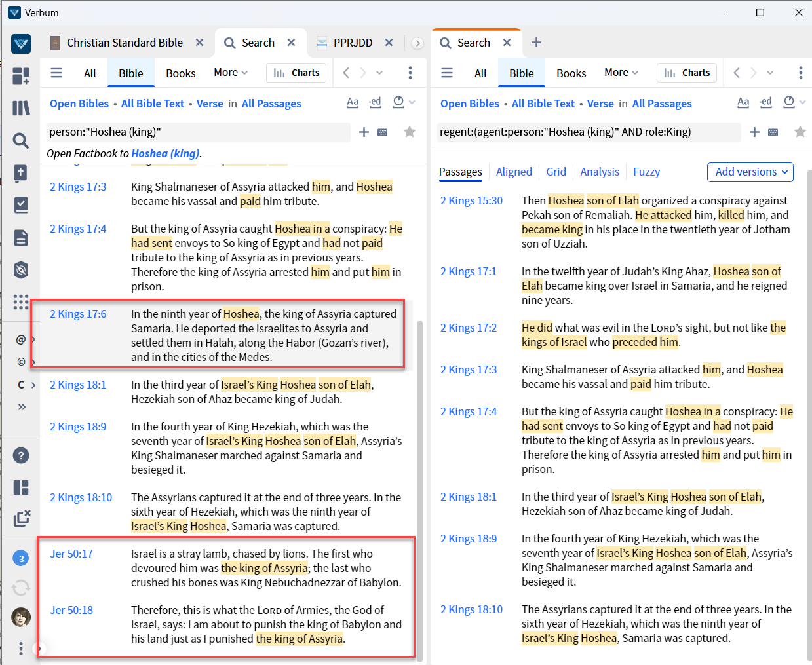Open sidebar bottom kebab menu
812x665 pixels.
point(21,648)
